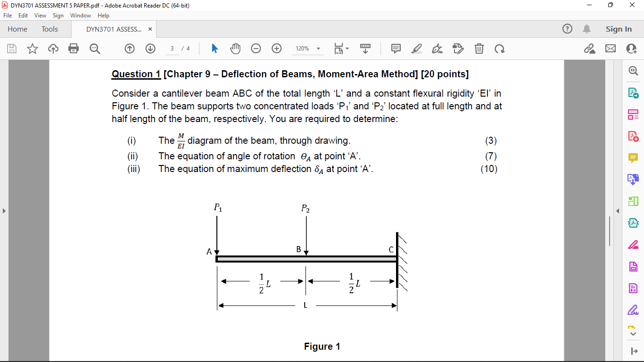Open the Comment tool panel
This screenshot has height=362, width=644.
pos(633,157)
